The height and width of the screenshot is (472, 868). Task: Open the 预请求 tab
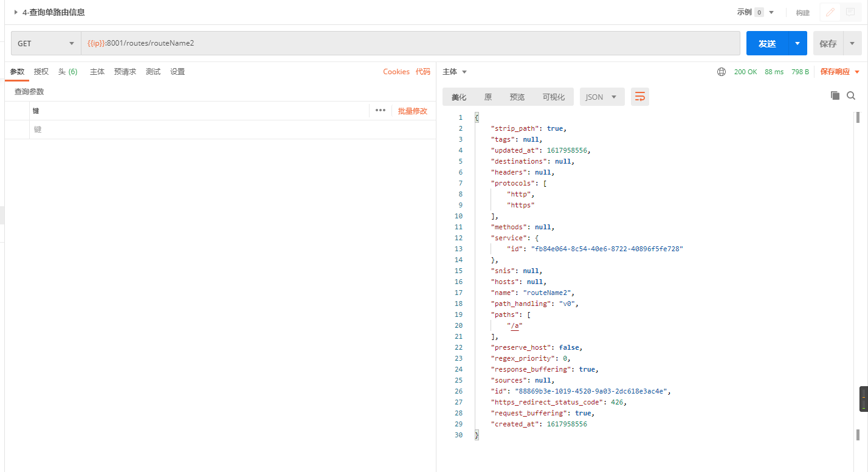coord(125,72)
